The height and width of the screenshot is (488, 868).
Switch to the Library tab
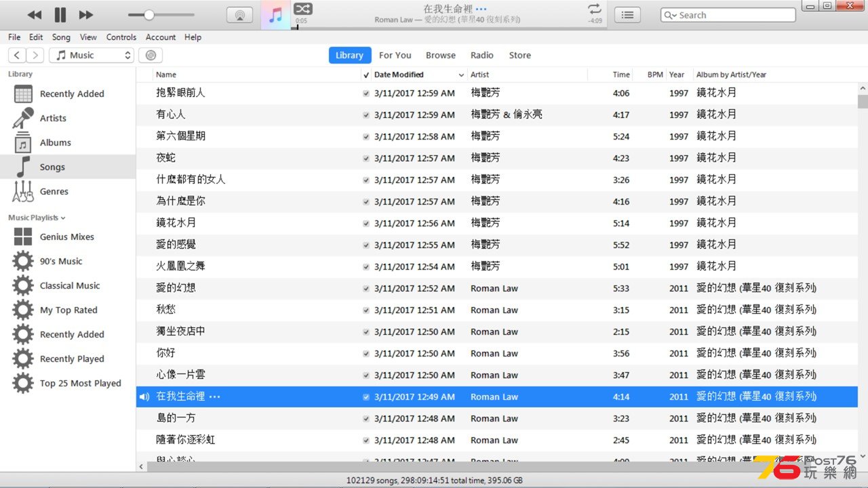[349, 56]
